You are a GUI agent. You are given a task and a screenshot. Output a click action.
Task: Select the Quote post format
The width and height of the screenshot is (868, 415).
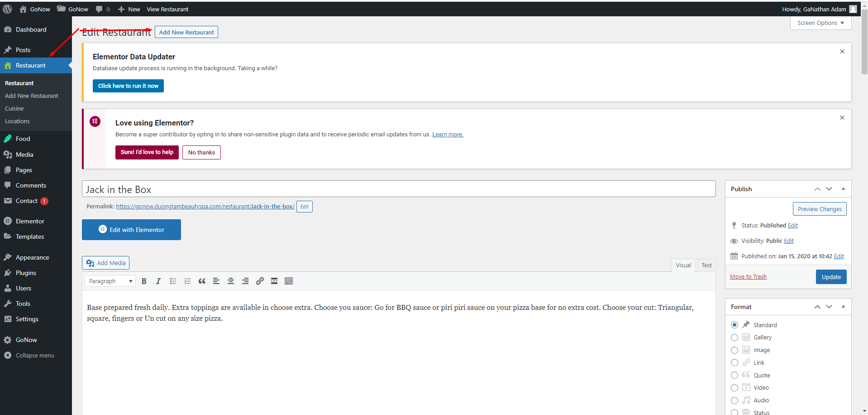(734, 375)
